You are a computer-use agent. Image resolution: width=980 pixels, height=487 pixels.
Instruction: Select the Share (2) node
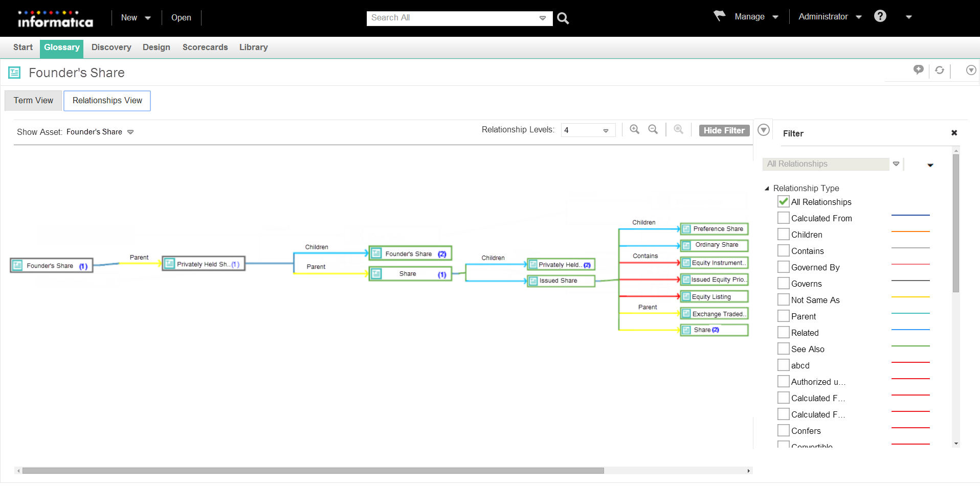714,330
